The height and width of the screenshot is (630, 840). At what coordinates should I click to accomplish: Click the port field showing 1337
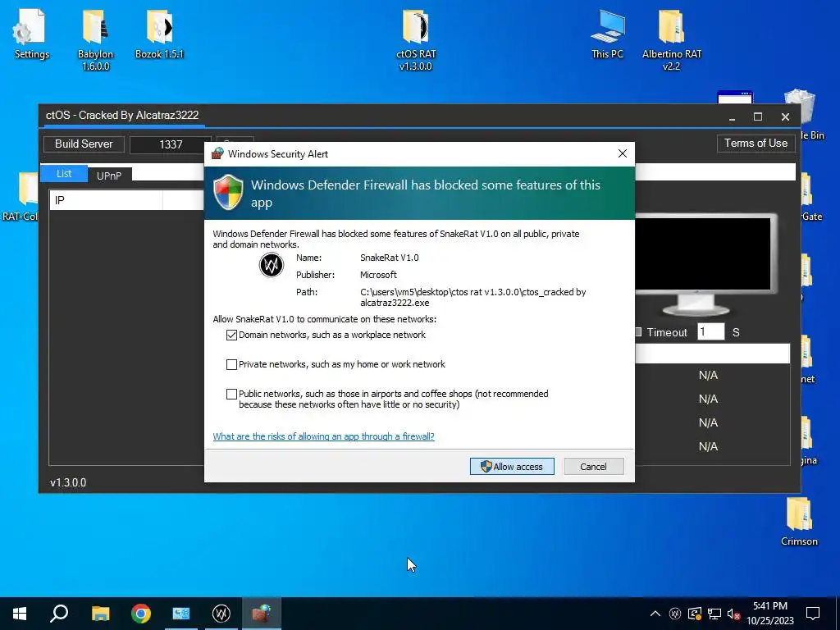tap(171, 144)
